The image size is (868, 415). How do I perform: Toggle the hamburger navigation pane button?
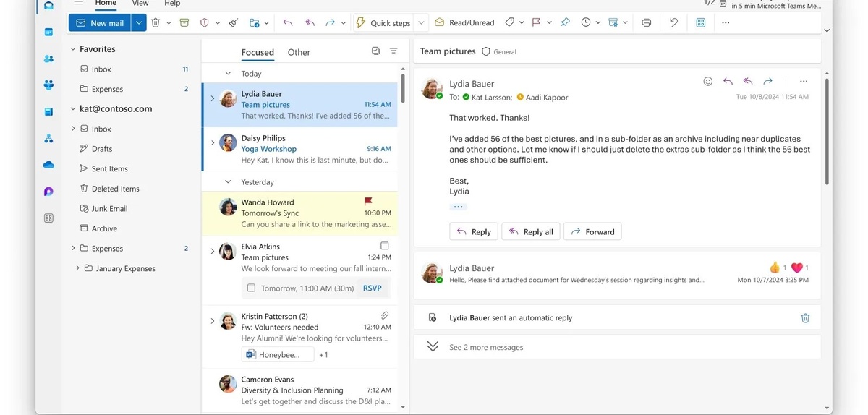point(78,4)
